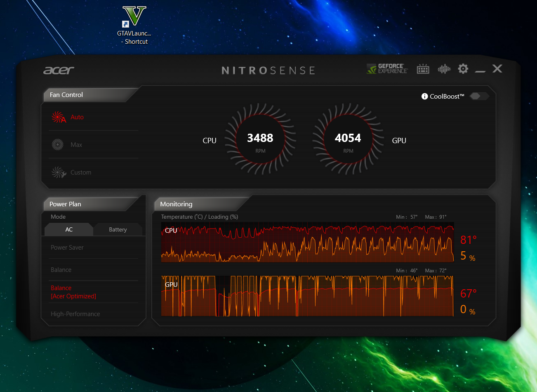Switch to the AC power tab
This screenshot has height=392, width=537.
coord(69,229)
